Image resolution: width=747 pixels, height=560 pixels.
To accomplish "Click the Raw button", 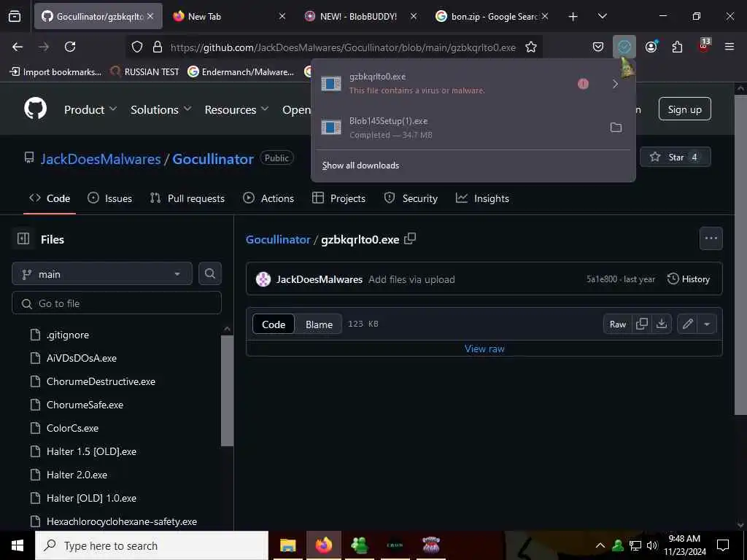I will pos(617,324).
